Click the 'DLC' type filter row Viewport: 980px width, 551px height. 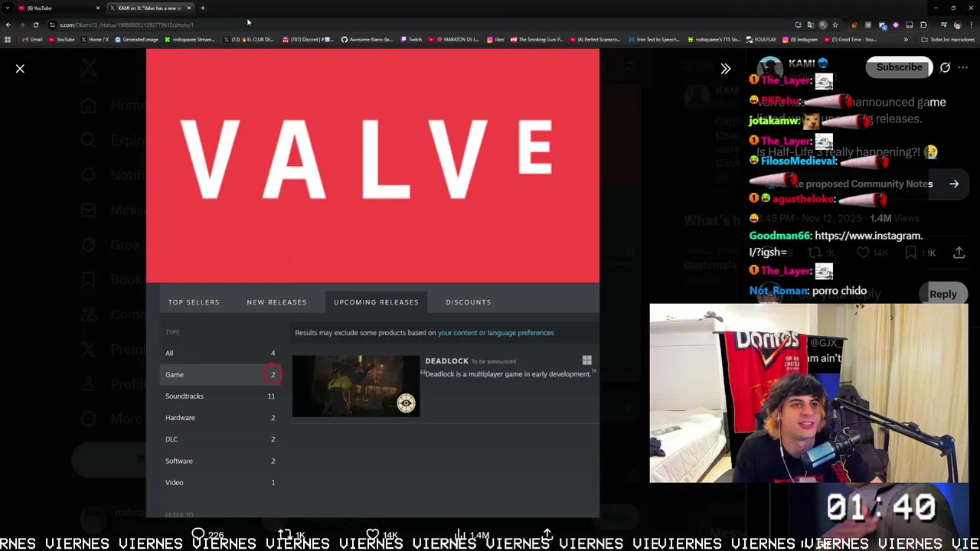tap(220, 439)
